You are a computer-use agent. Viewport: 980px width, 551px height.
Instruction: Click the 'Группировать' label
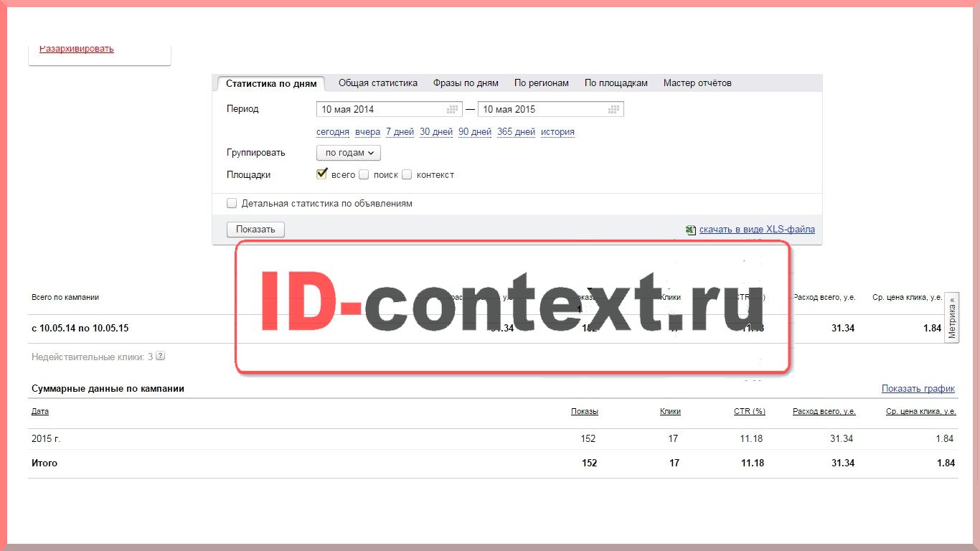[256, 153]
